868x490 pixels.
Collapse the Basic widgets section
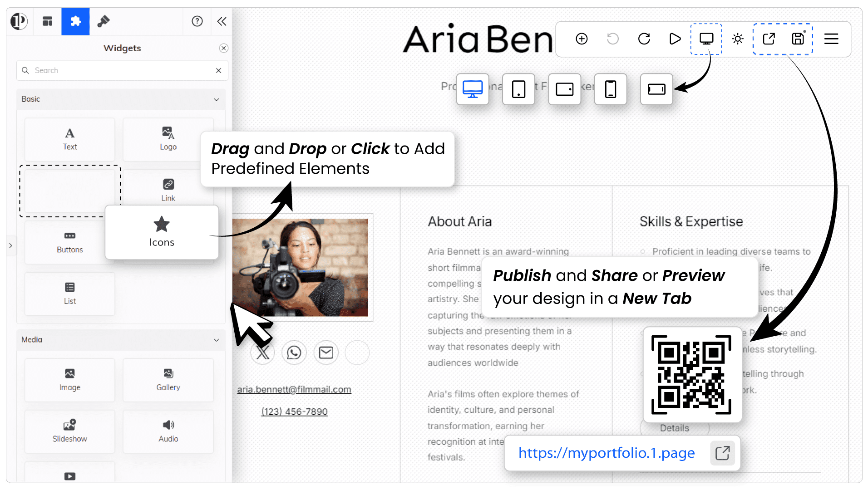point(217,99)
